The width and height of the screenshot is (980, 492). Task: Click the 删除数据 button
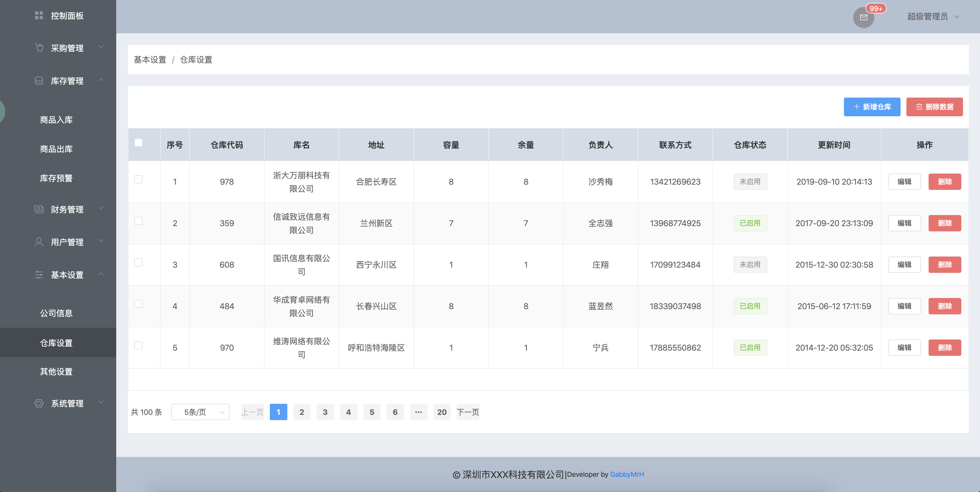coord(934,107)
